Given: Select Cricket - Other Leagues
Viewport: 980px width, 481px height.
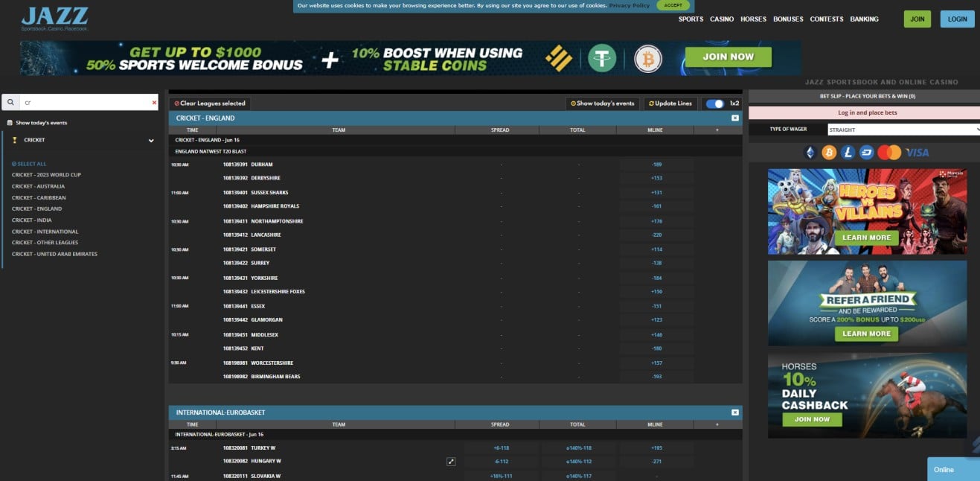Looking at the screenshot, I should 44,243.
